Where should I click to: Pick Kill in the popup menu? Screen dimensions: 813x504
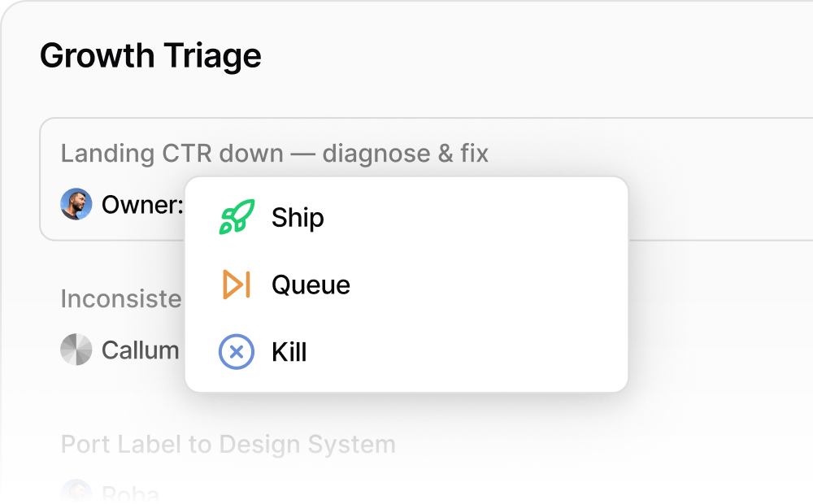289,353
